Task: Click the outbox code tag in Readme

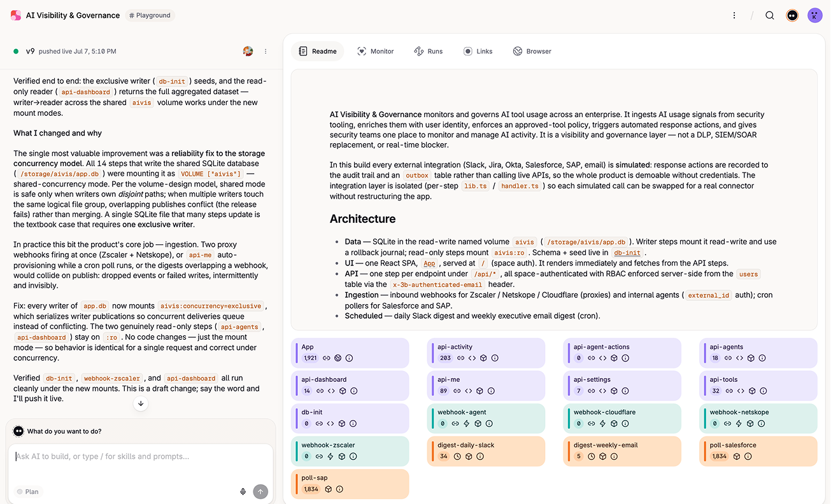Action: 416,176
